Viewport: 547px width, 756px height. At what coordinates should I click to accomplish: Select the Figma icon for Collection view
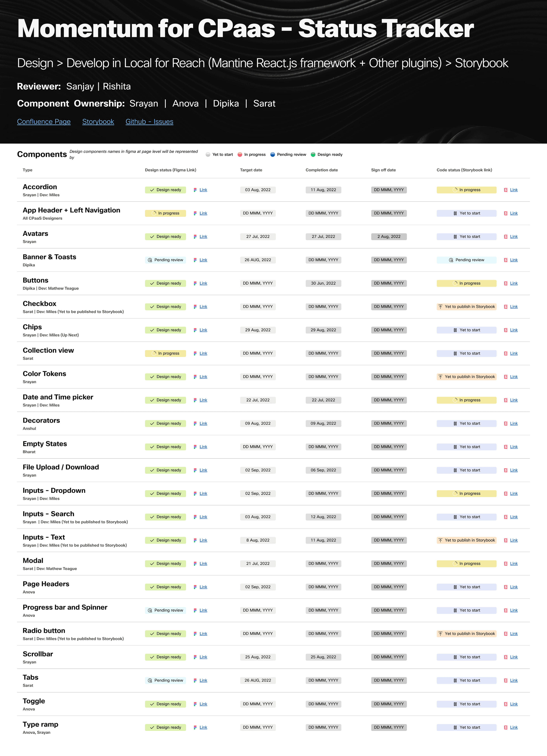(195, 353)
